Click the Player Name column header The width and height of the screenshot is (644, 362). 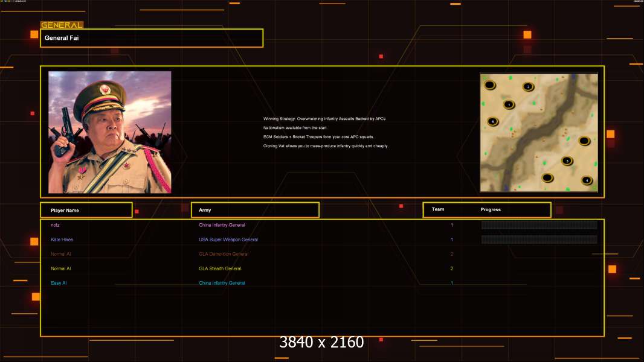coord(86,210)
